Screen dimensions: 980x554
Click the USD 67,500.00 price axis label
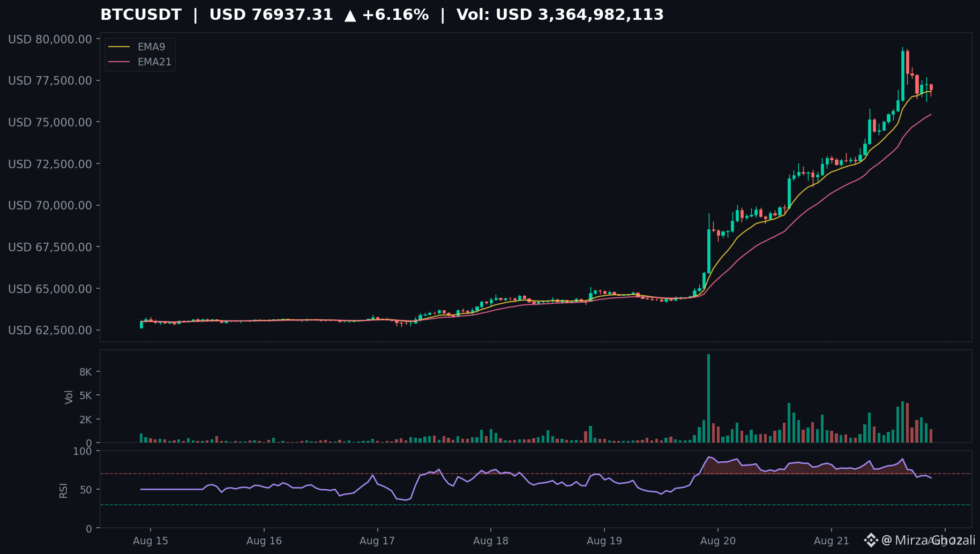point(50,247)
